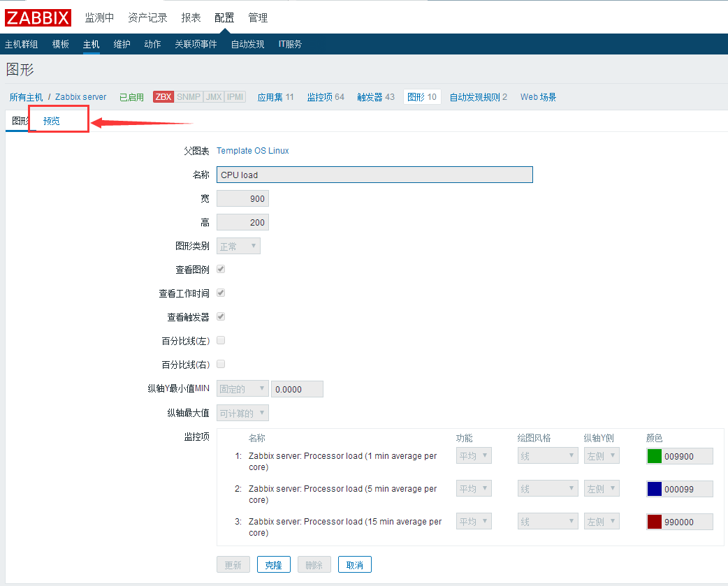This screenshot has height=586, width=728.
Task: Click the IPMI availability badge
Action: tap(235, 97)
